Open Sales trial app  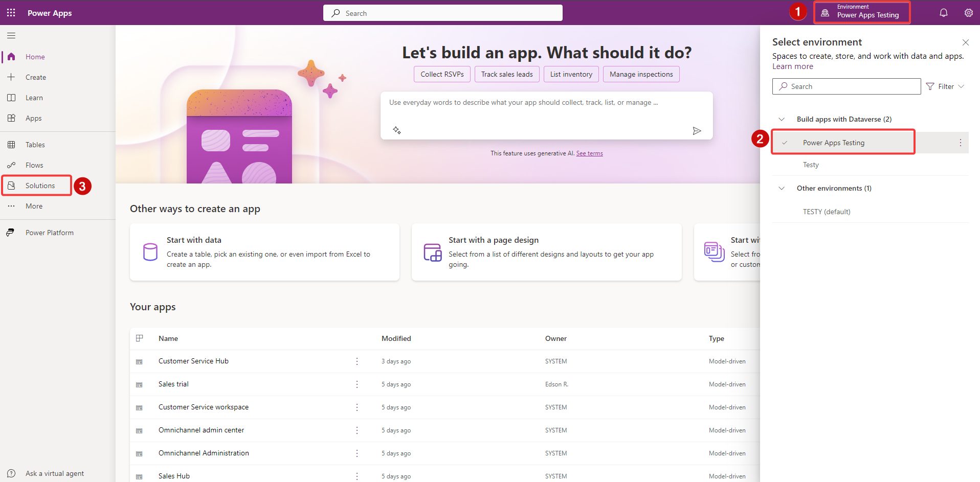(x=173, y=384)
